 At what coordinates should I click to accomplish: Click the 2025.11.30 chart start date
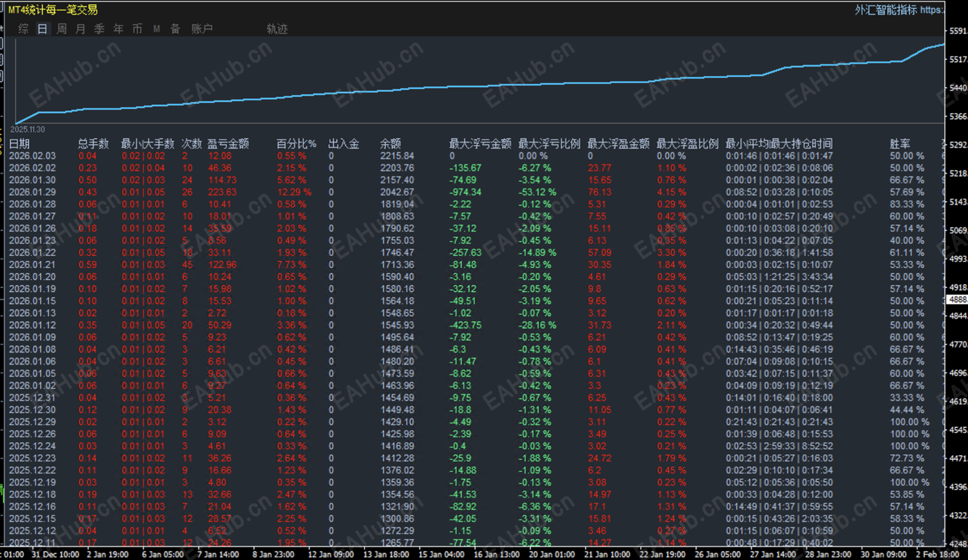tap(27, 129)
